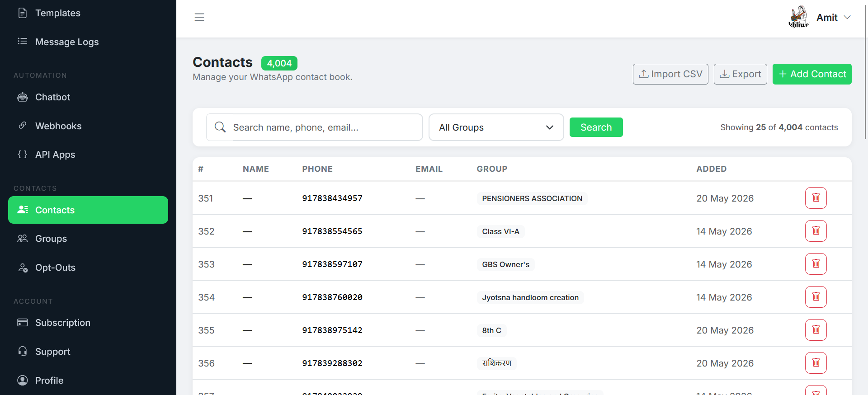The width and height of the screenshot is (868, 395).
Task: Click the Import CSV button
Action: [670, 74]
